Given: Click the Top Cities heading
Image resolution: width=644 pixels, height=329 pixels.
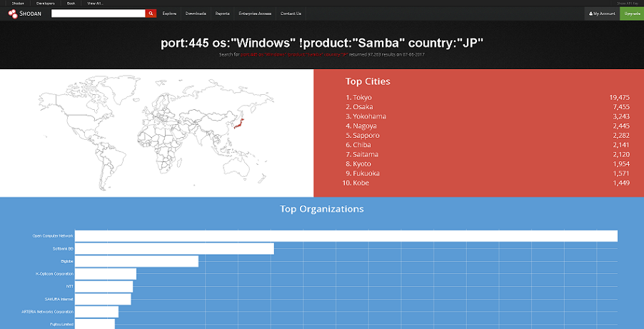Looking at the screenshot, I should 368,81.
